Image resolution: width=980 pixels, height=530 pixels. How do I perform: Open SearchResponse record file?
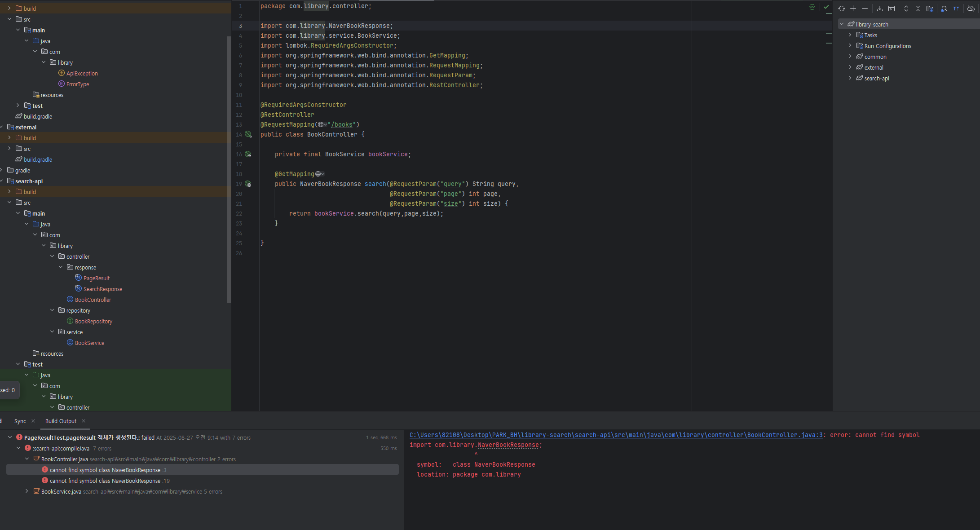pyautogui.click(x=102, y=289)
